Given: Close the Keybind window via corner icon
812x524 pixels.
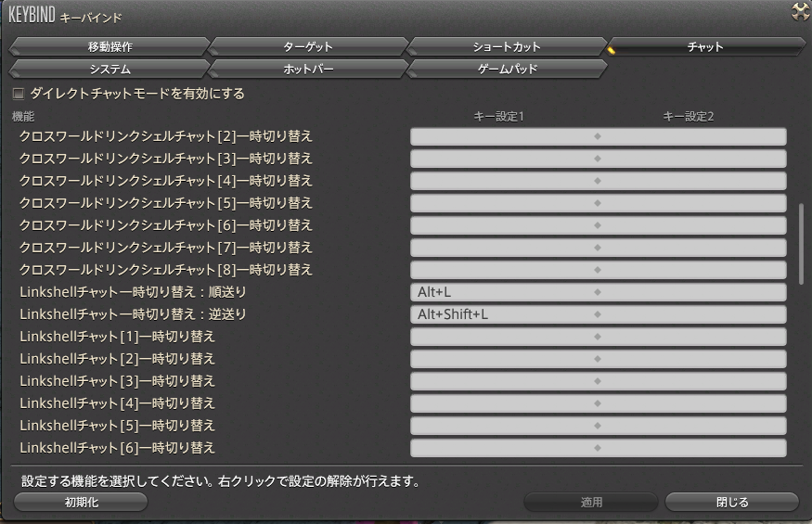Looking at the screenshot, I should click(x=801, y=11).
